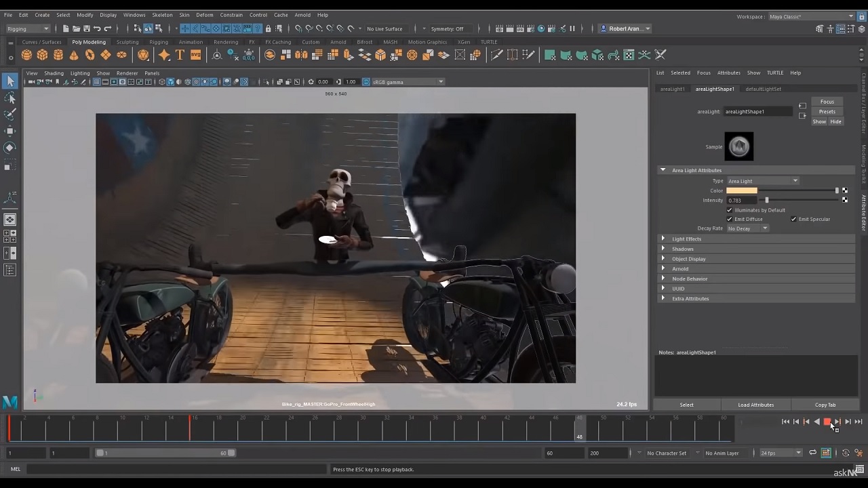Save the scene with the floppy disk icon
868x488 pixels.
87,28
